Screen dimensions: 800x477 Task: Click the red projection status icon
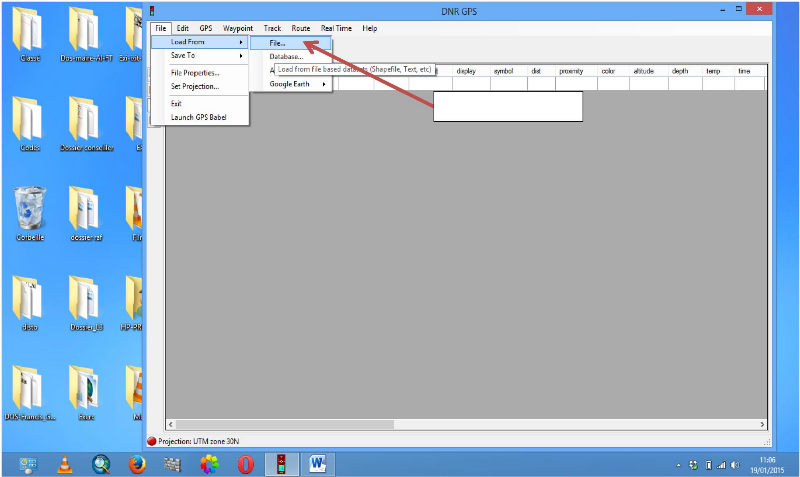click(152, 441)
